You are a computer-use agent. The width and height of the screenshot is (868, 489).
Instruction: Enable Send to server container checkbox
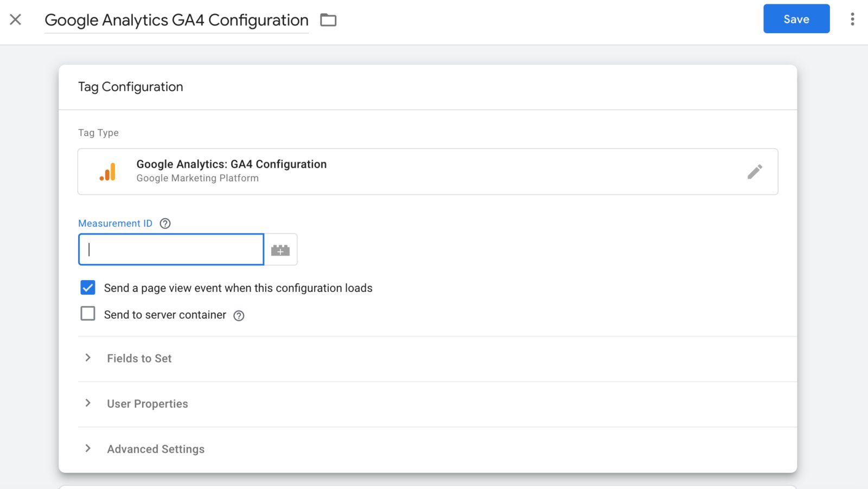(x=88, y=314)
